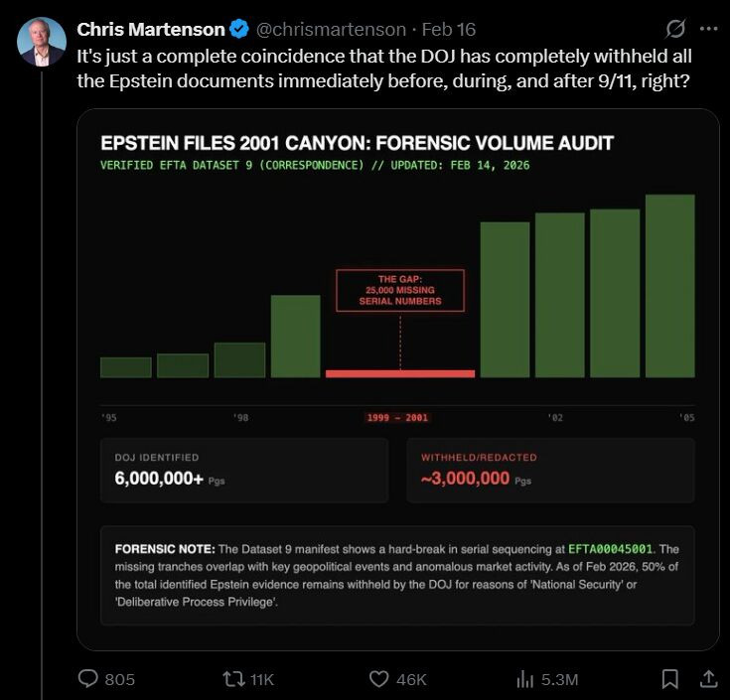Open Chris Martenson's profile avatar
Image resolution: width=730 pixels, height=700 pixels.
pyautogui.click(x=42, y=42)
